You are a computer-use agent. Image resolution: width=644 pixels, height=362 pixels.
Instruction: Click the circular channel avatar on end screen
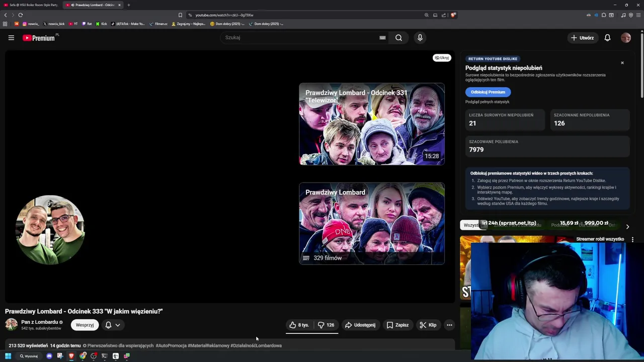50,230
